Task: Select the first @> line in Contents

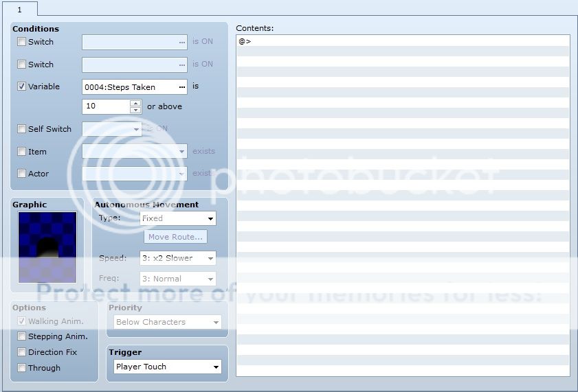Action: (x=402, y=41)
